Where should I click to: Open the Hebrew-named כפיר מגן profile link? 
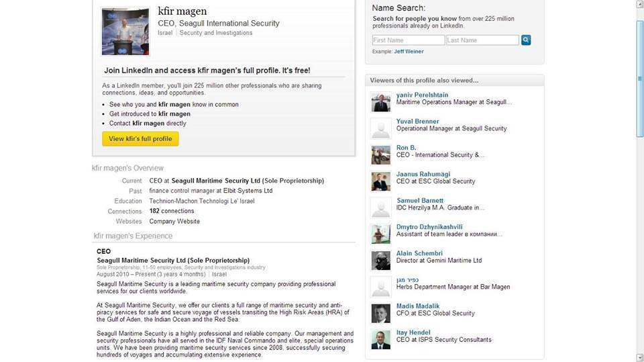(x=409, y=279)
